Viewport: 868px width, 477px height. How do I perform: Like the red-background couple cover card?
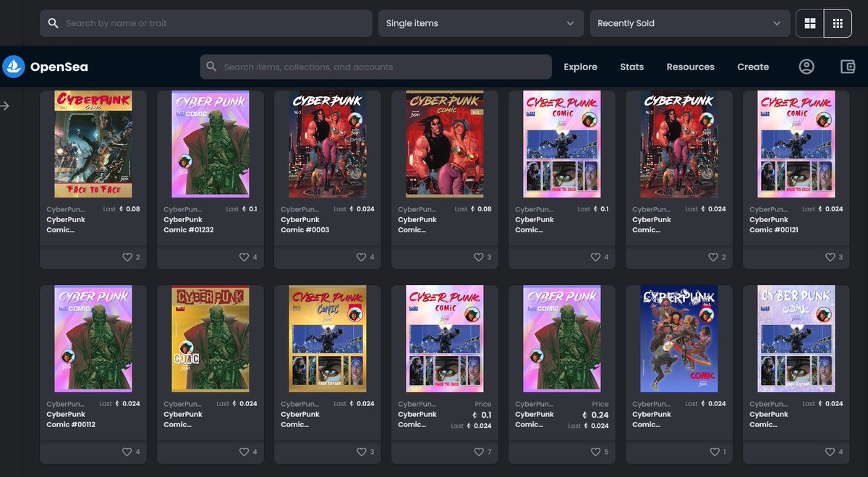point(478,257)
